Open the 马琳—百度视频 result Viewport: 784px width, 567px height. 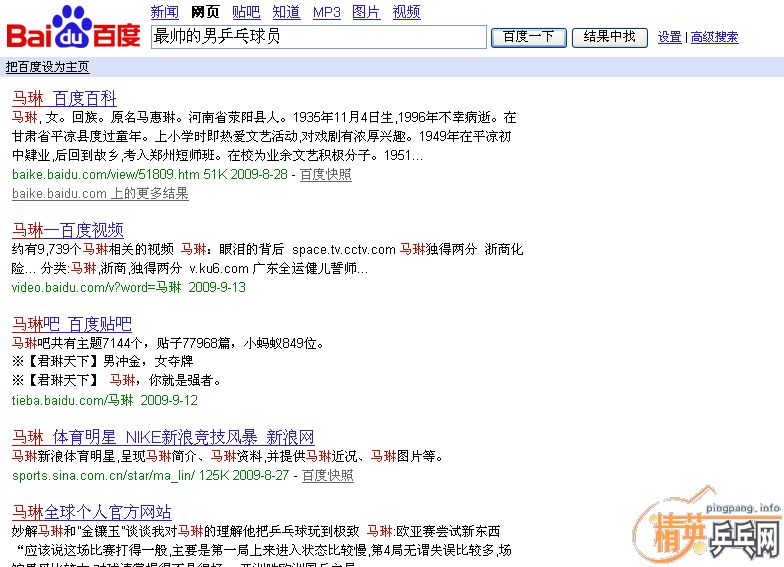click(x=68, y=230)
